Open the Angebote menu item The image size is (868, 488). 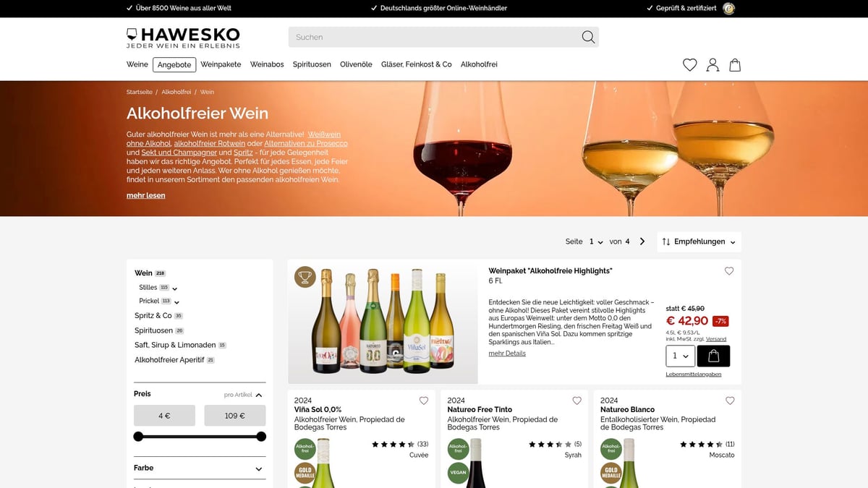click(x=174, y=64)
